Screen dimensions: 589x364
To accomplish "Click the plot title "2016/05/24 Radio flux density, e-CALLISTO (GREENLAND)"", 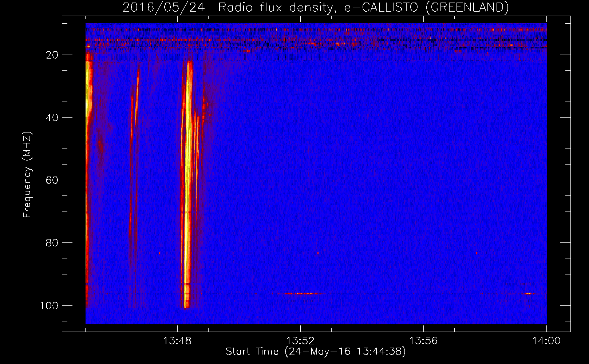I will 315,7.
